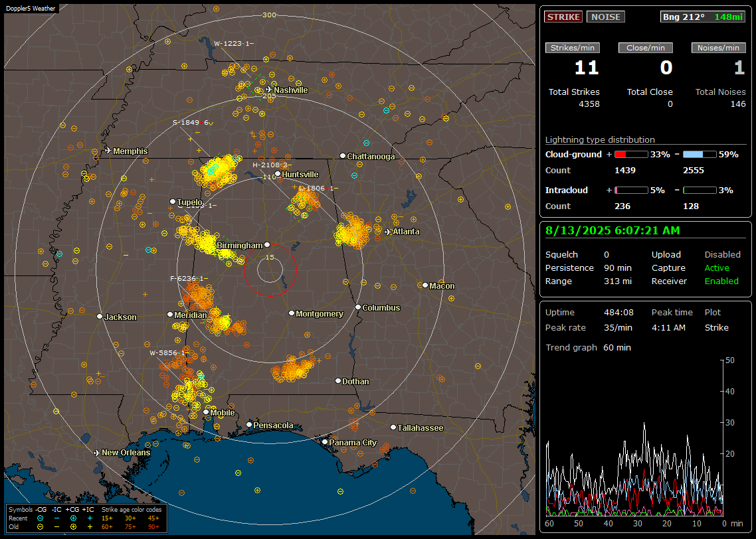Click the Pensacola city dot
Screen dimensions: 756x539
(248, 424)
